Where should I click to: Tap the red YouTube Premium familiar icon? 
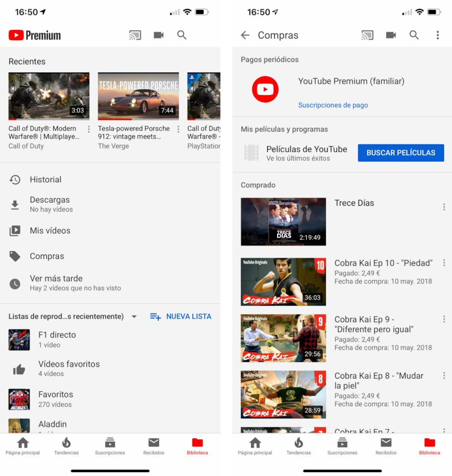pos(265,89)
